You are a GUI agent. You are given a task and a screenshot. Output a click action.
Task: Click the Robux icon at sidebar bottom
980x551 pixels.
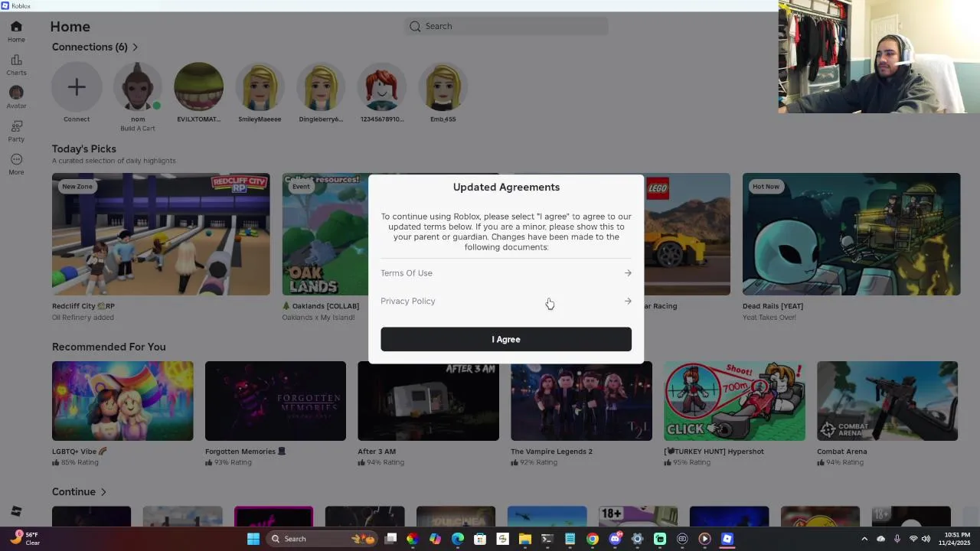(16, 511)
